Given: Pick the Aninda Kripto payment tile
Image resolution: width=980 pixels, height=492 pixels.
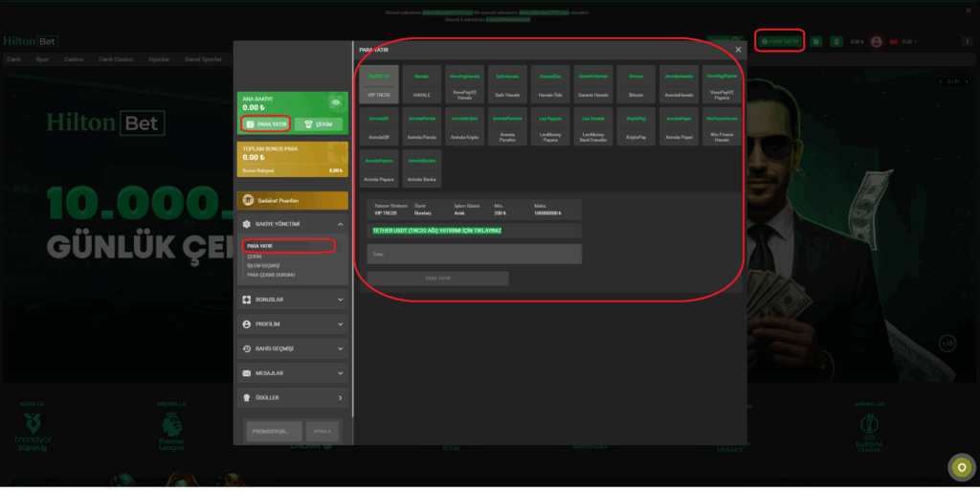Looking at the screenshot, I should click(464, 126).
